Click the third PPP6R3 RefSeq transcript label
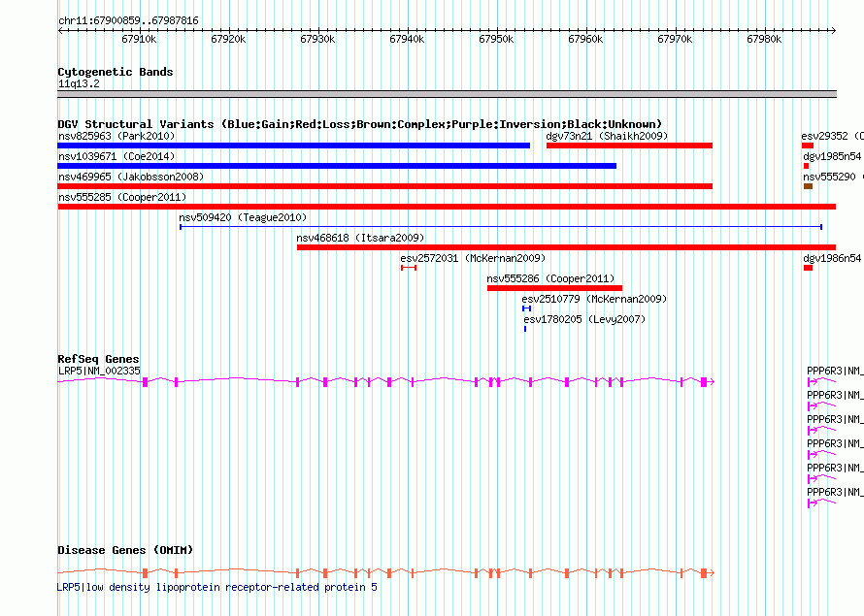864x616 pixels. coord(835,419)
